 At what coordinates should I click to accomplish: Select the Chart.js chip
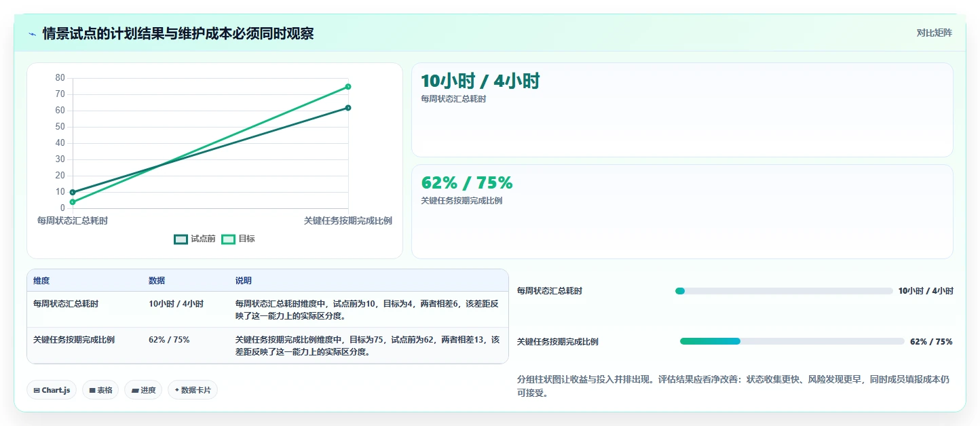(x=52, y=390)
